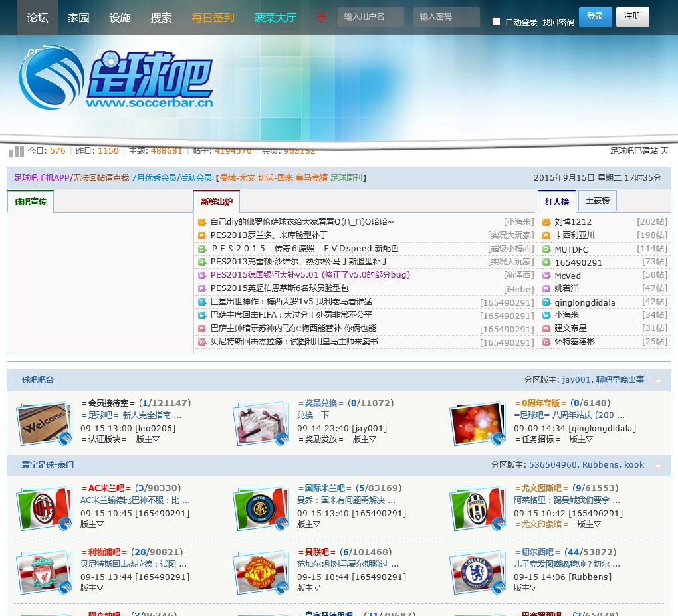Expand 版主 list under 奖品兑换

(x=364, y=439)
